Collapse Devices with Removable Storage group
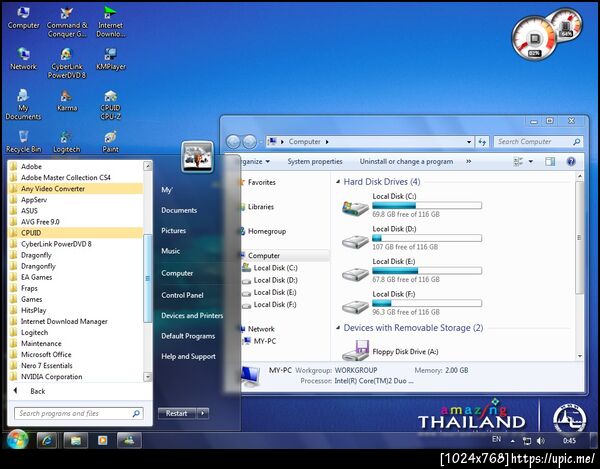600x469 pixels. (338, 328)
